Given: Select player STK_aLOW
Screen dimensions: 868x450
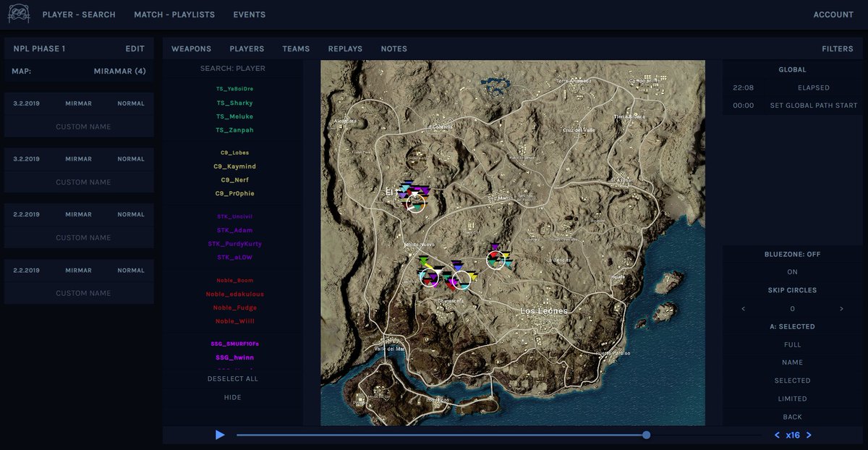Looking at the screenshot, I should point(234,258).
